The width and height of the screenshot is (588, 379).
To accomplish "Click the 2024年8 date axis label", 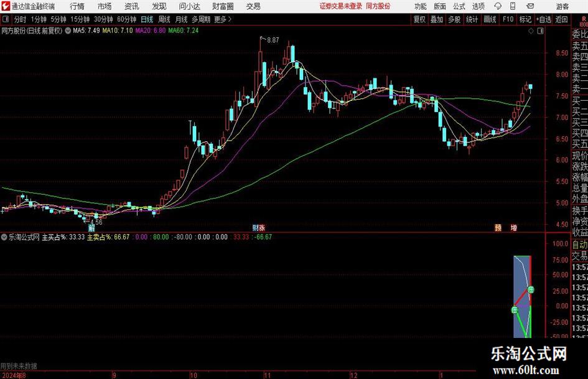I will coord(14,375).
